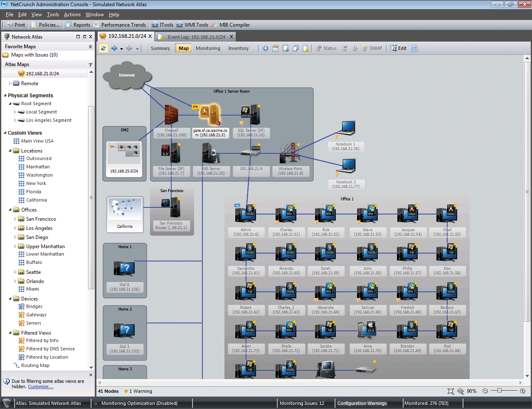532x409 pixels.
Task: Toggle auto-hide pin on the Network Atlas panel
Action: point(84,37)
